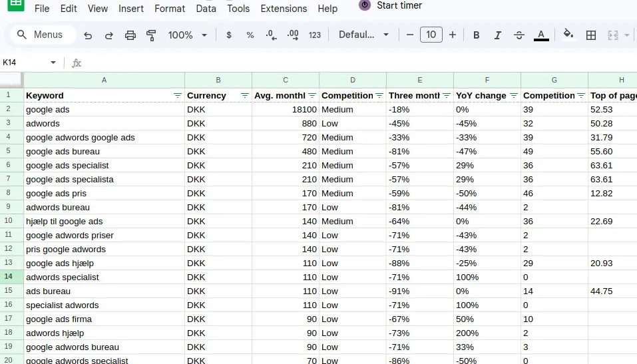Toggle strikethrough formatting

(519, 35)
